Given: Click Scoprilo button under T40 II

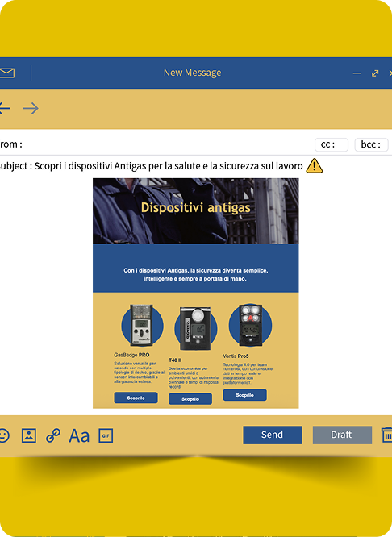Looking at the screenshot, I should (x=190, y=399).
